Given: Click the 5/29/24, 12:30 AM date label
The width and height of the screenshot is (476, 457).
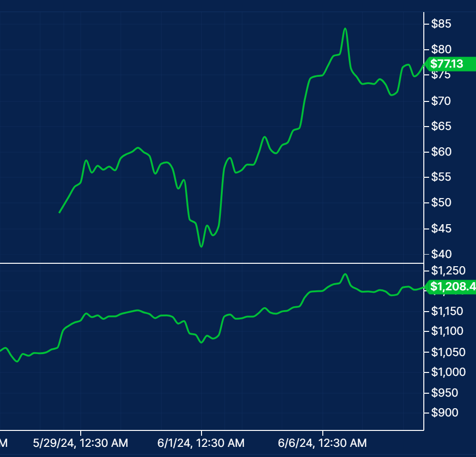Looking at the screenshot, I should [81, 443].
